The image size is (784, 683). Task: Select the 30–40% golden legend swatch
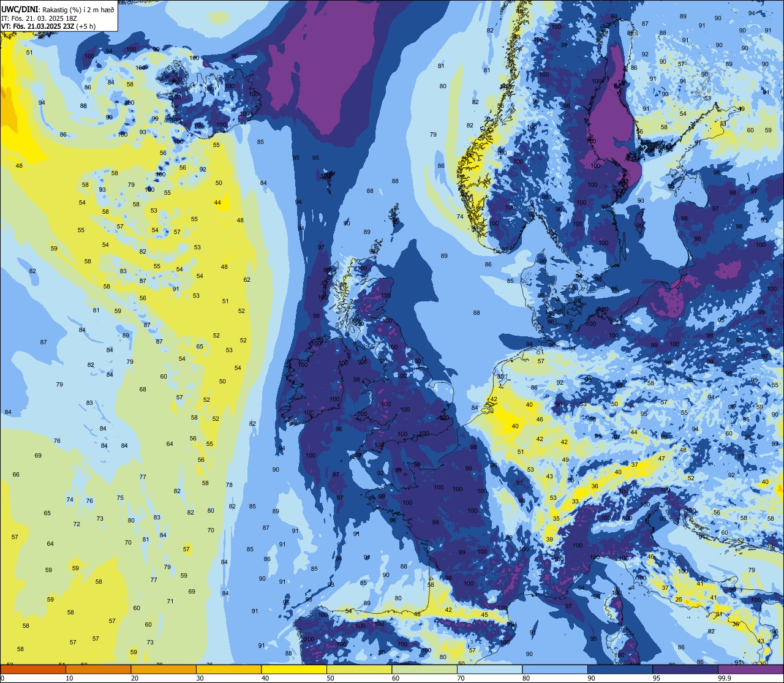tap(228, 669)
